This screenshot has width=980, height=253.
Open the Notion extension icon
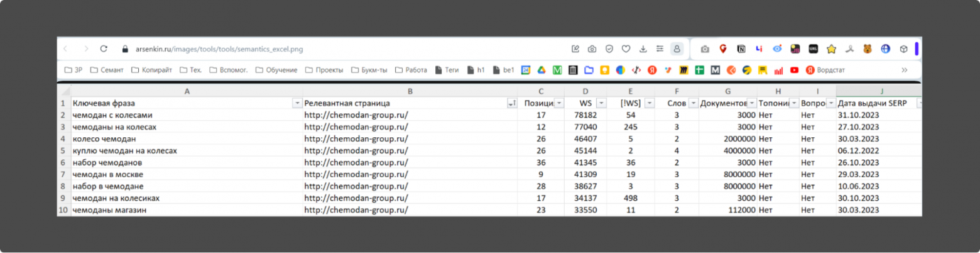tap(741, 48)
